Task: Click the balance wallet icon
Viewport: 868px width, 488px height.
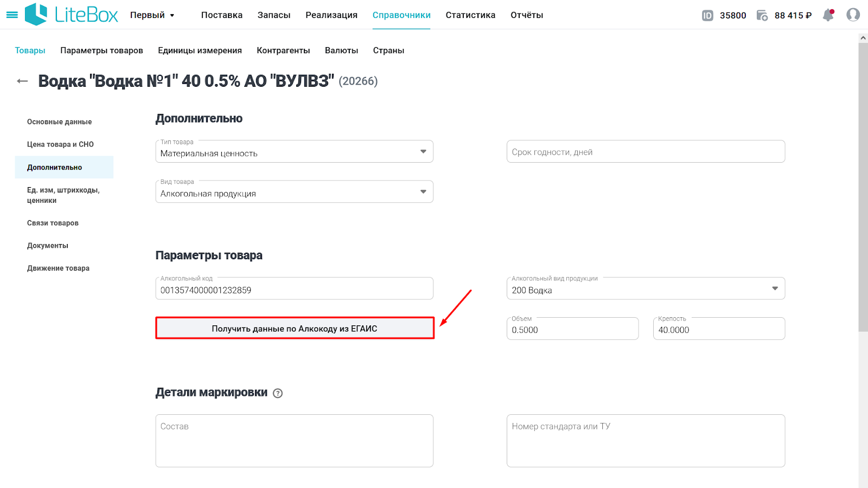Action: click(x=762, y=16)
